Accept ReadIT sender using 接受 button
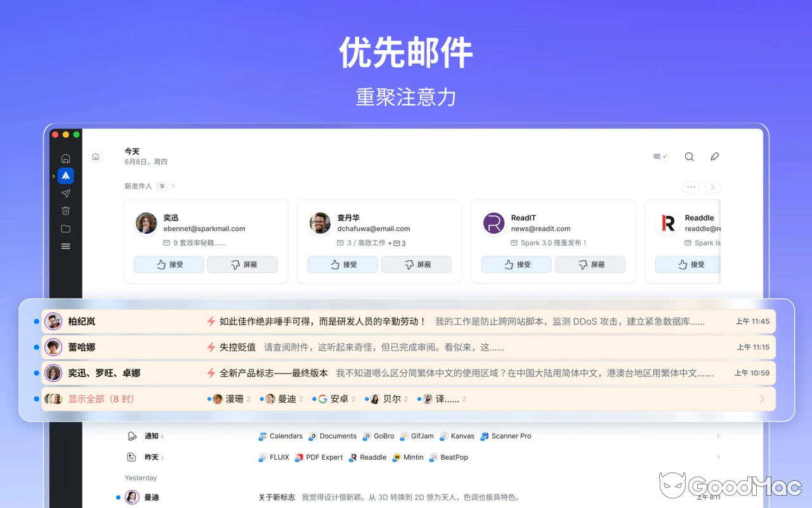The height and width of the screenshot is (508, 812). pos(516,264)
